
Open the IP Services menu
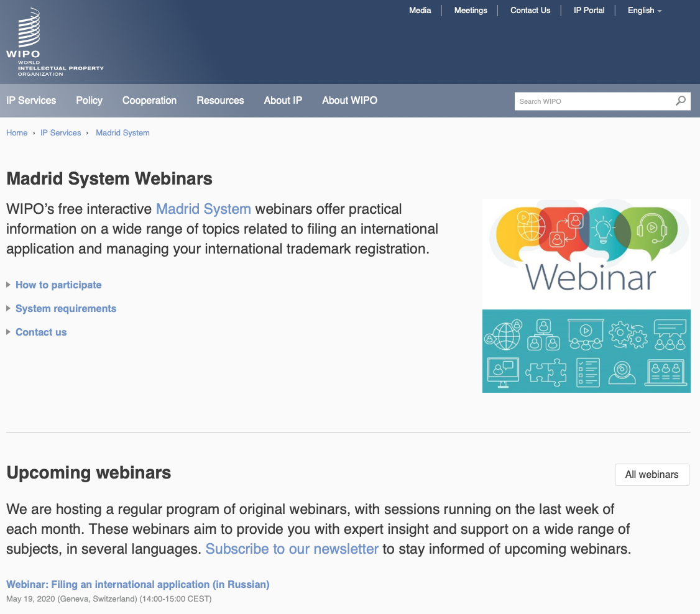31,101
